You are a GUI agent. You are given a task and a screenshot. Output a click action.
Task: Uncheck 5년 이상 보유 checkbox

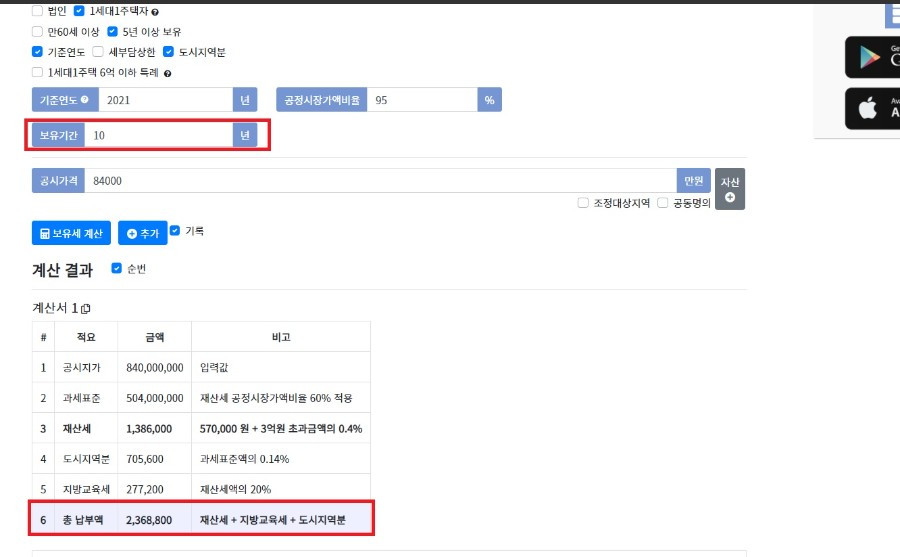(x=112, y=31)
